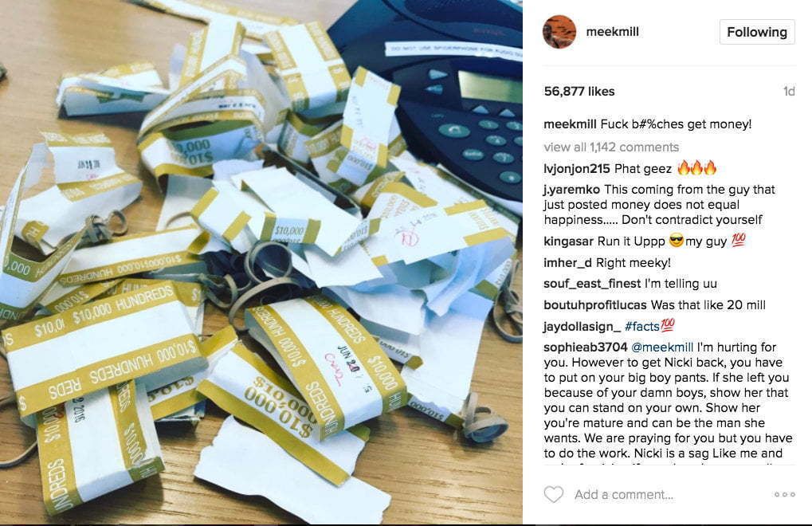Open imher_d commenter profile
The image size is (812, 526).
[567, 263]
